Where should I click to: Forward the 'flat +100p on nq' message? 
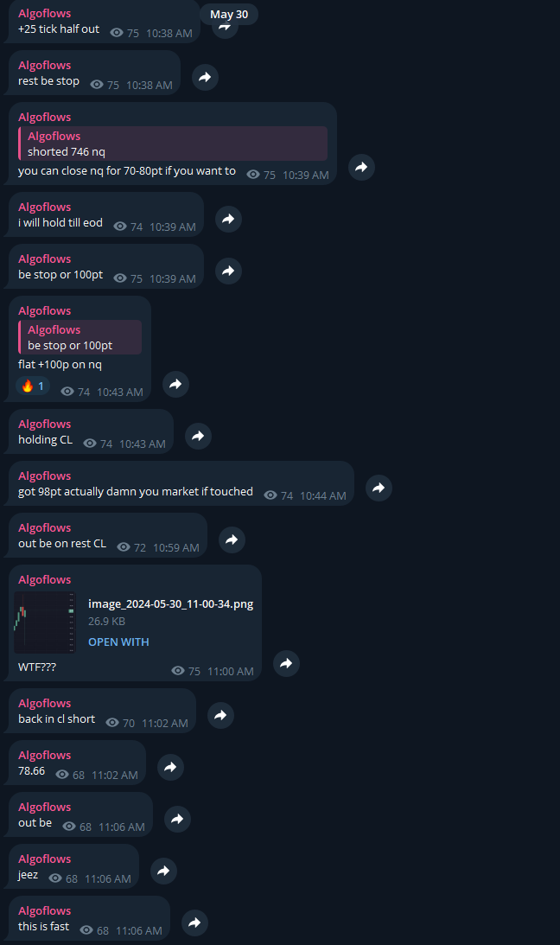[175, 384]
